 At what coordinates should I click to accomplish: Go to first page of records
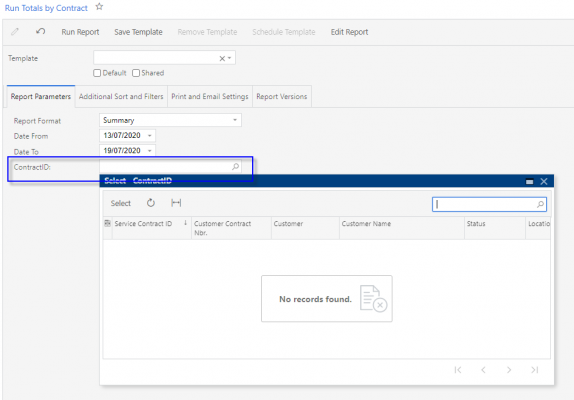coord(458,370)
